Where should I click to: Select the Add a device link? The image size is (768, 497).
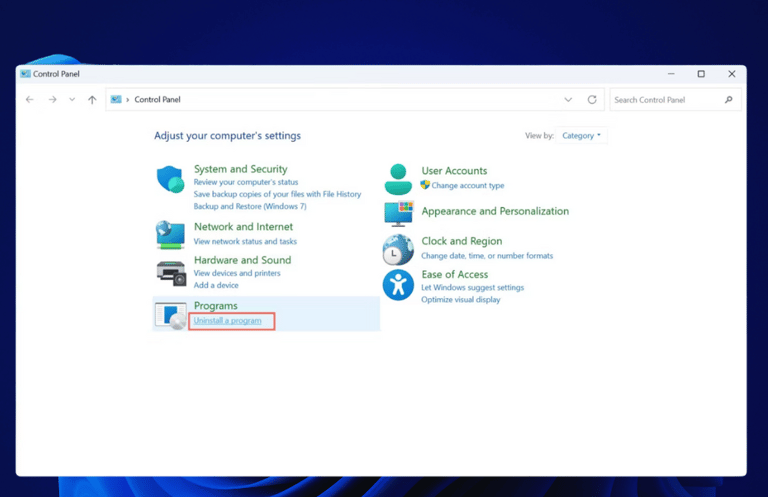[x=216, y=285]
